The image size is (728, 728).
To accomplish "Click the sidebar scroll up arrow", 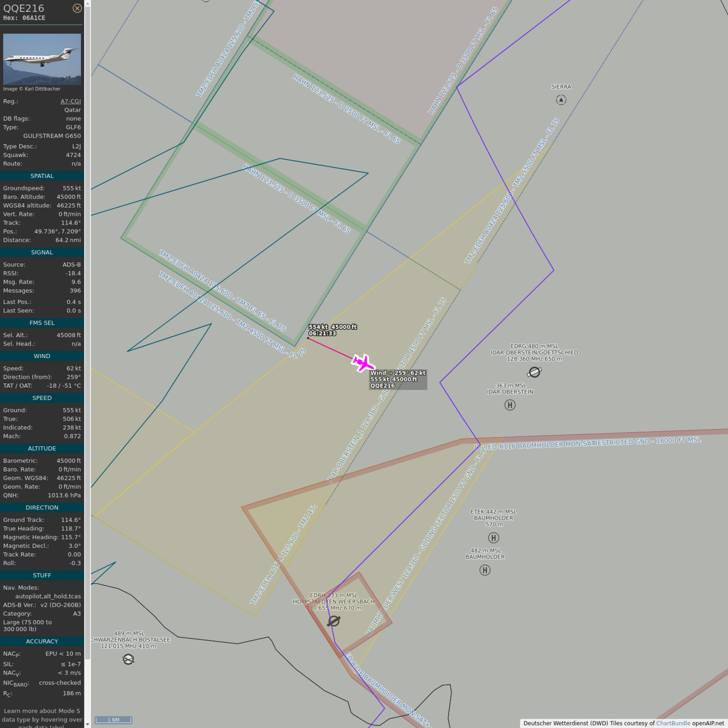I will [x=87, y=4].
